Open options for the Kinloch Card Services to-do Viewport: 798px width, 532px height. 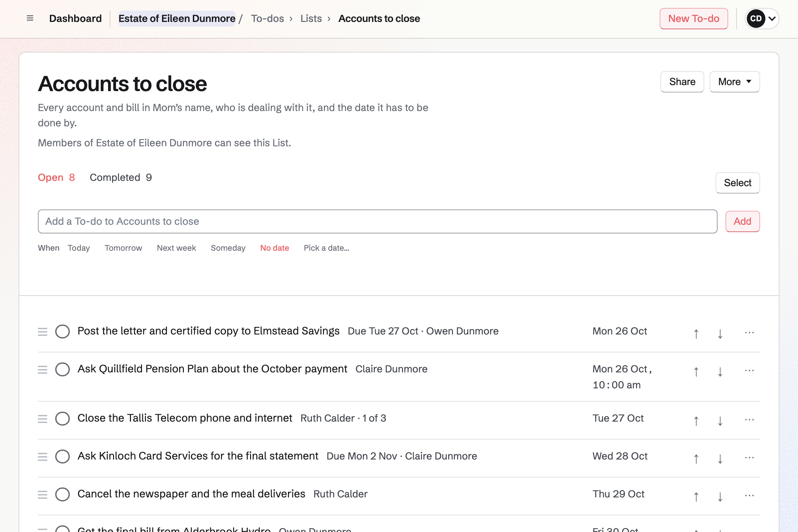pos(749,458)
